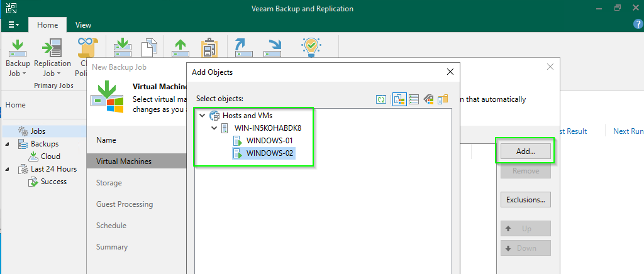Image resolution: width=644 pixels, height=274 pixels.
Task: Click the Exclusions... button
Action: pyautogui.click(x=525, y=200)
